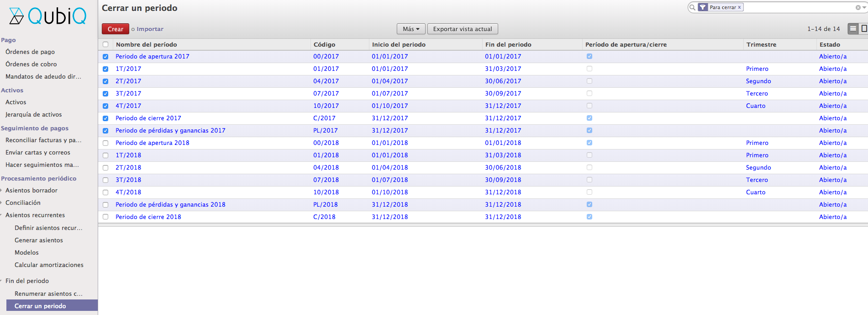Sort by the Código column header
This screenshot has height=315, width=868.
pos(324,44)
